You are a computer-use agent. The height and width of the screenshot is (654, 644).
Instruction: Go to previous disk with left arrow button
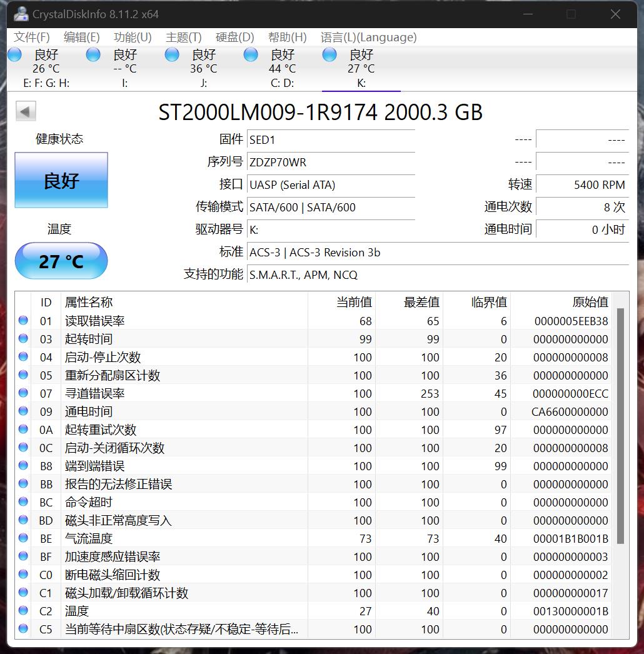click(26, 111)
